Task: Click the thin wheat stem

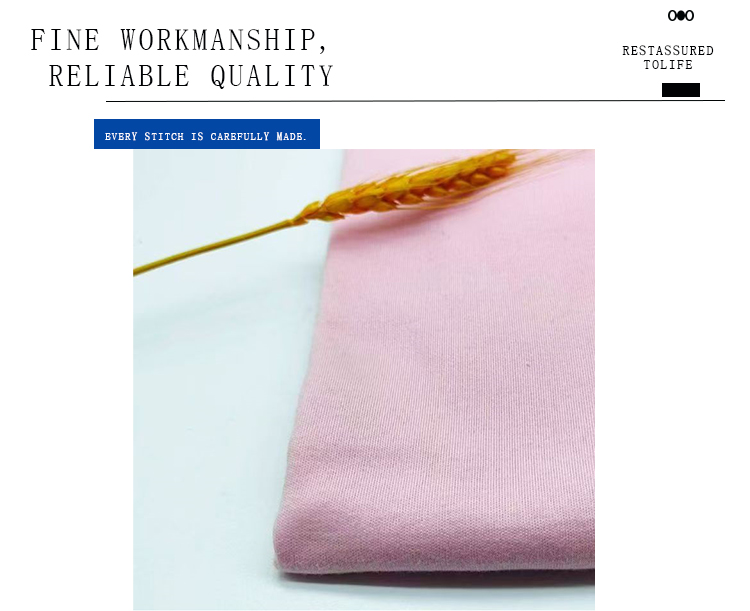Action: point(215,247)
